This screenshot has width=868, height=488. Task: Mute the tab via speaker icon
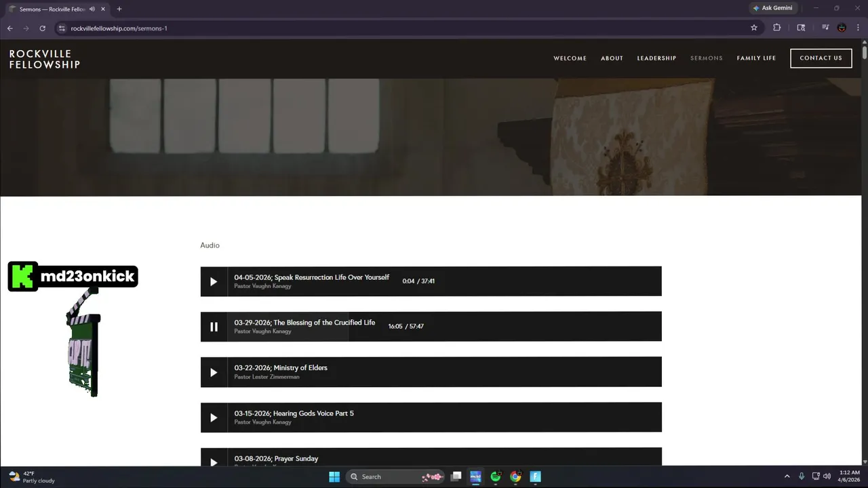[92, 9]
